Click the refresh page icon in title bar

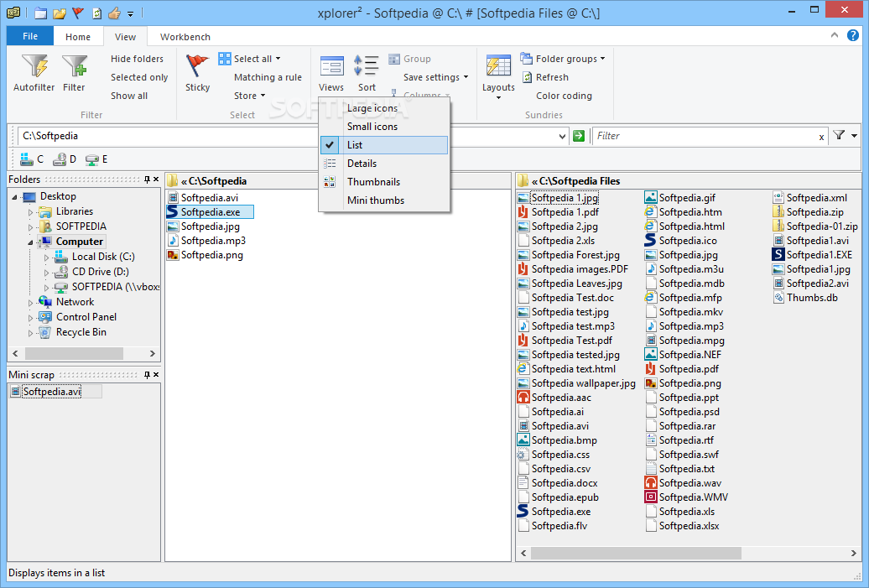[x=96, y=13]
